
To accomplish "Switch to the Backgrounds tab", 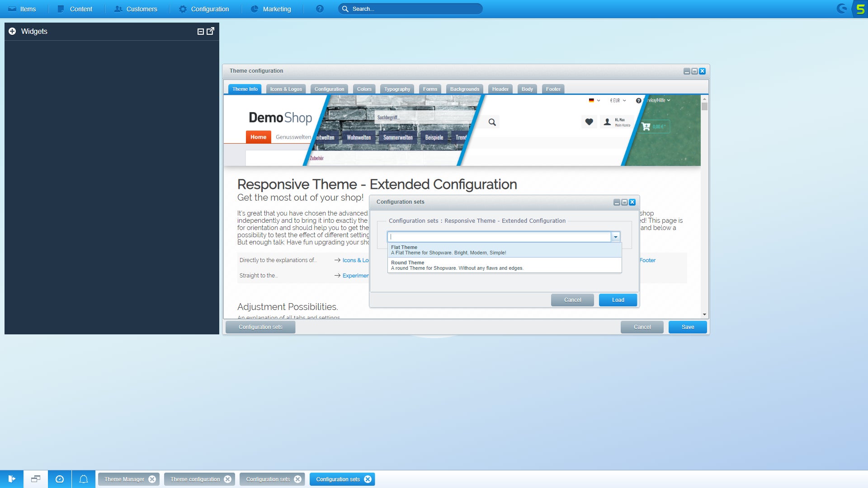I will click(464, 89).
